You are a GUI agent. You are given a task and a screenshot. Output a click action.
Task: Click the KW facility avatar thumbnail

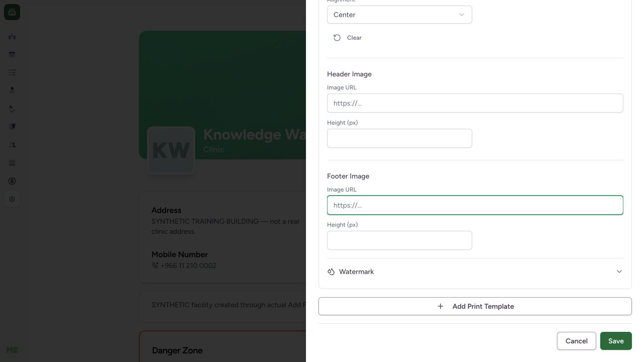171,150
